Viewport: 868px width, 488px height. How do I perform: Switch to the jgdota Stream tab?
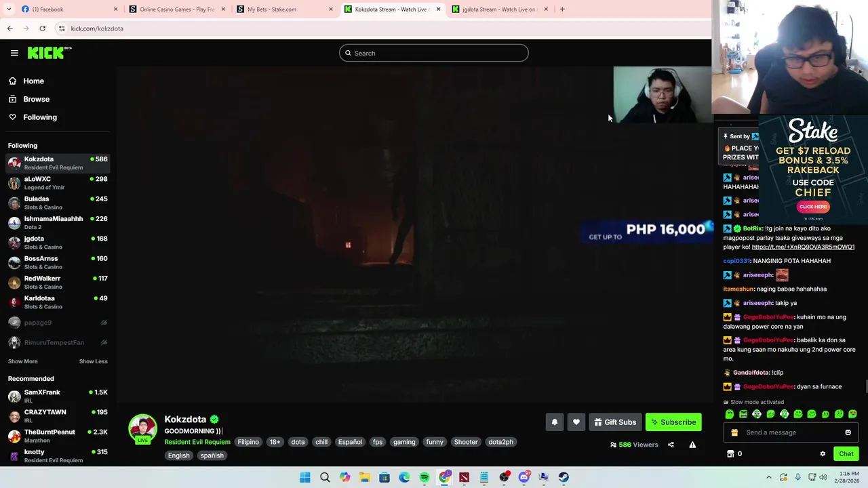(x=500, y=9)
